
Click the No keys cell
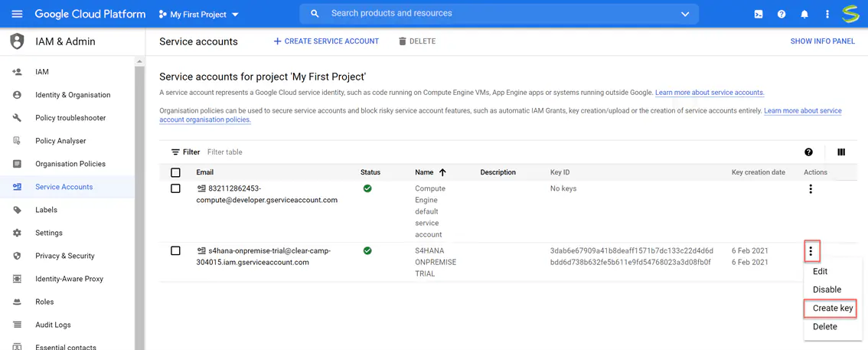click(563, 188)
